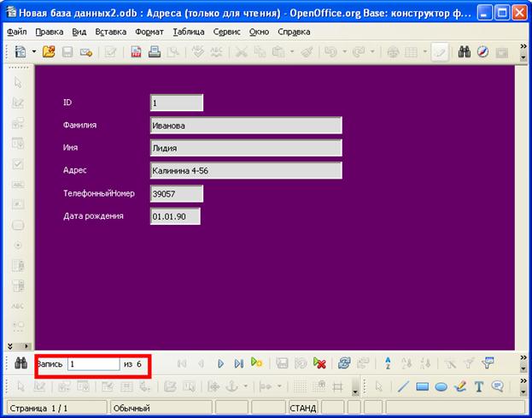Viewport: 532px width, 418px height.
Task: Delete the current record
Action: pos(319,363)
